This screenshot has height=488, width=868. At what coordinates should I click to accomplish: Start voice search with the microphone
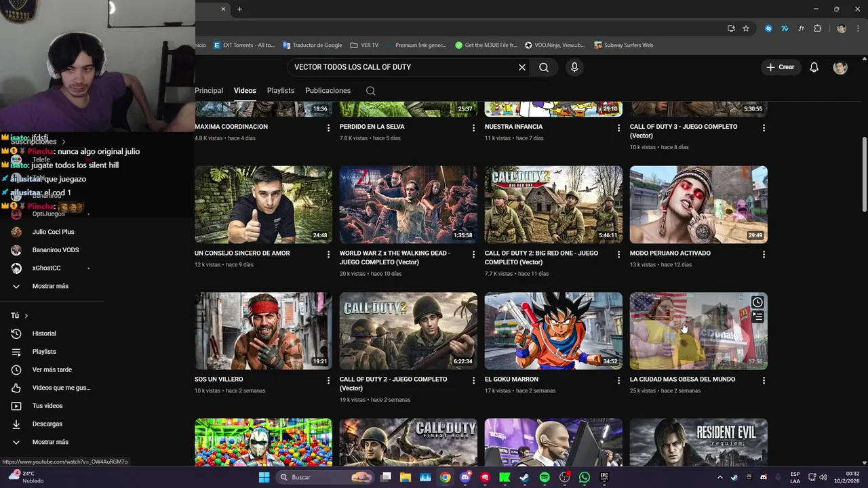pos(574,67)
